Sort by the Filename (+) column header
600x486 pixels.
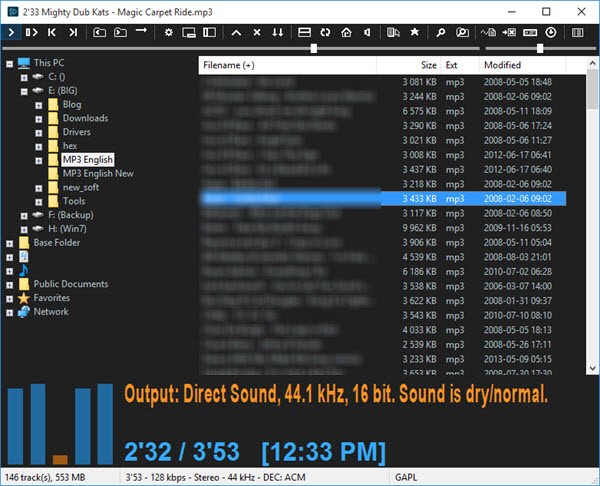click(x=287, y=65)
